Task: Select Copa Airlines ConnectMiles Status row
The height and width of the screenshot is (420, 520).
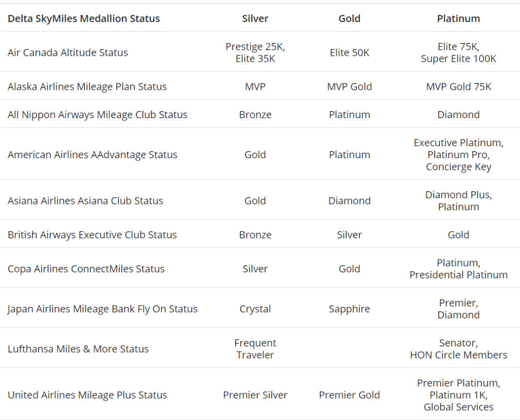Action: [x=260, y=269]
